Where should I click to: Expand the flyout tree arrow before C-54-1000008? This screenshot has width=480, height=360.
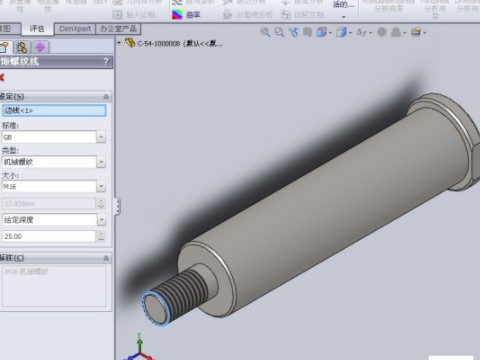[119, 43]
